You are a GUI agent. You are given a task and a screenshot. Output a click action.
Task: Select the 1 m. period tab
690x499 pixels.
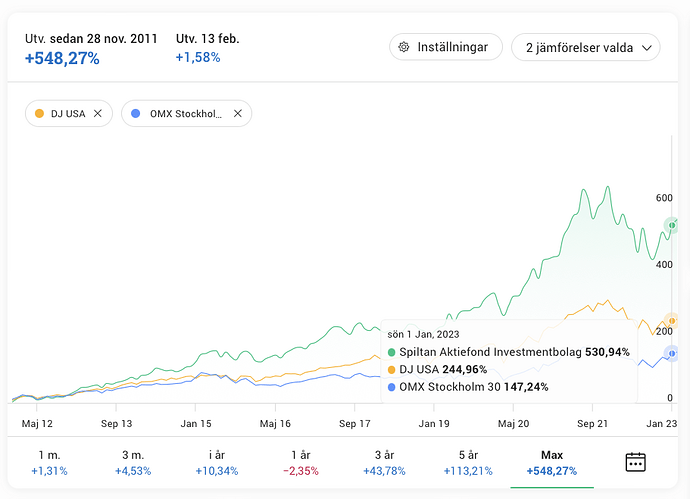[x=49, y=462]
